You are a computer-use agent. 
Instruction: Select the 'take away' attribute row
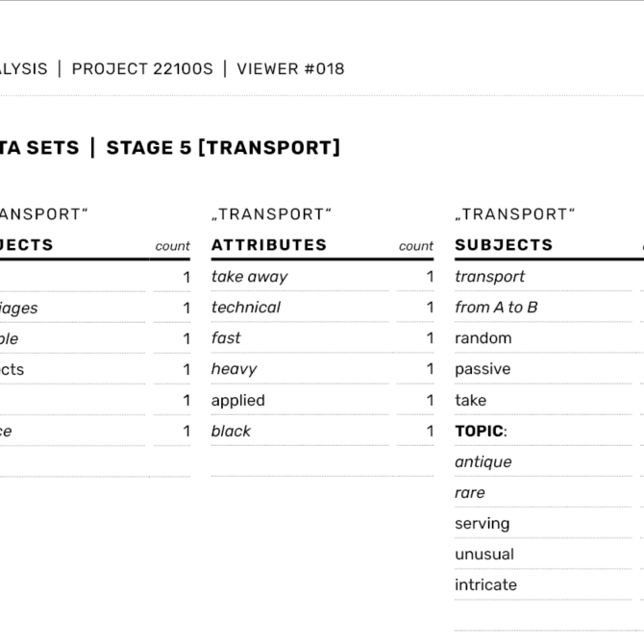(x=250, y=277)
